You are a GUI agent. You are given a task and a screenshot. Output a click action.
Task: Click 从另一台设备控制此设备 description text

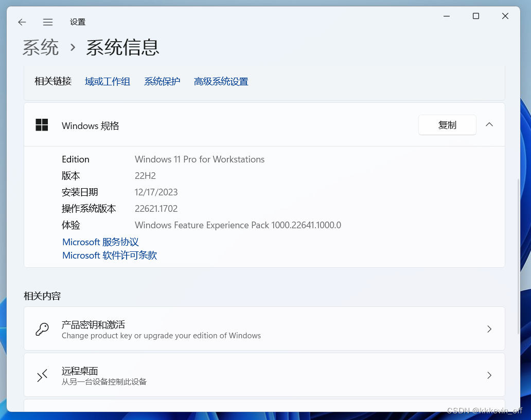(104, 382)
